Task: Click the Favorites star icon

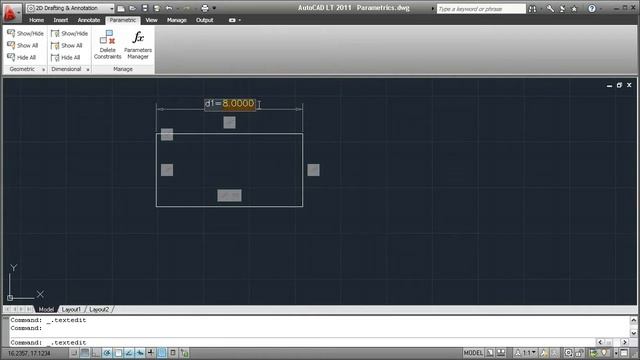Action: [574, 9]
